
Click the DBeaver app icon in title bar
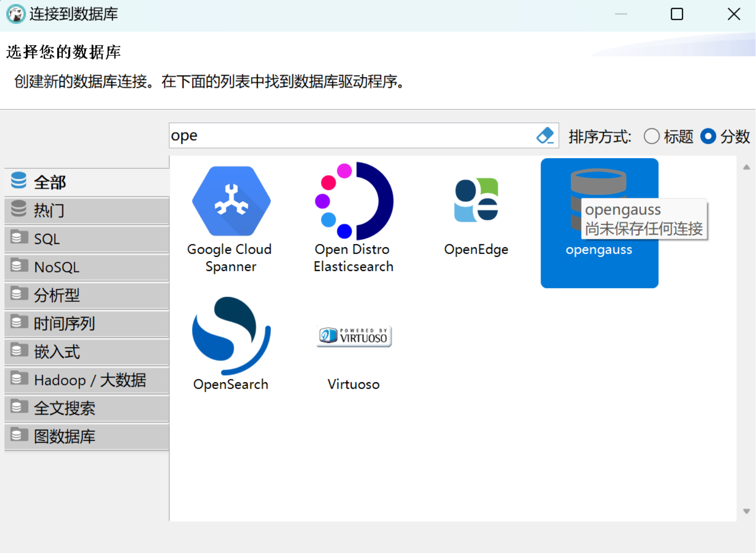(x=15, y=14)
